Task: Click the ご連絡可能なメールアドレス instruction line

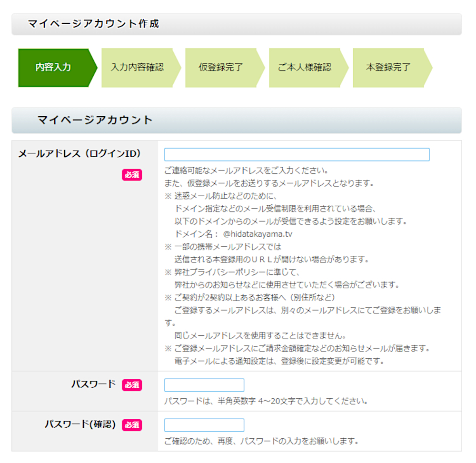Action: point(246,171)
